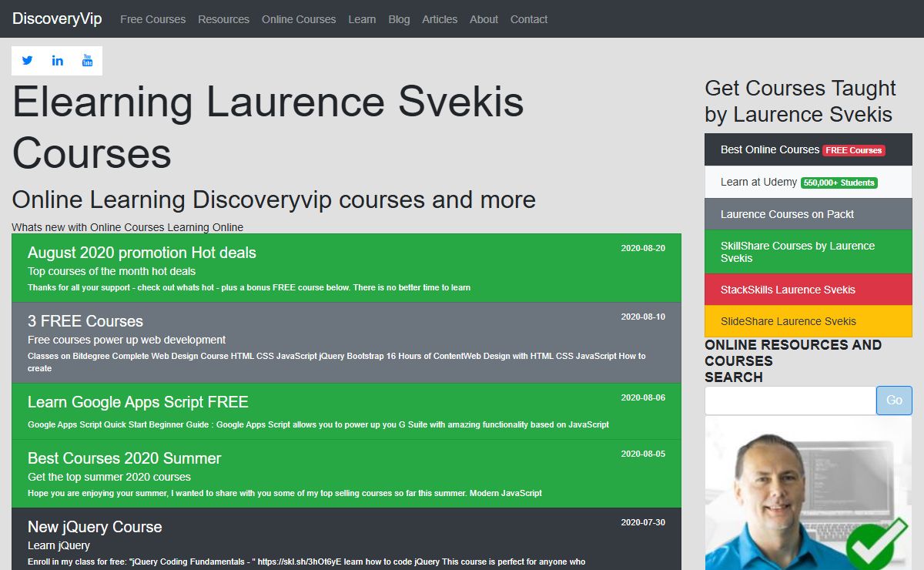Click the FREE Courses red badge
This screenshot has width=924, height=570.
click(x=854, y=150)
